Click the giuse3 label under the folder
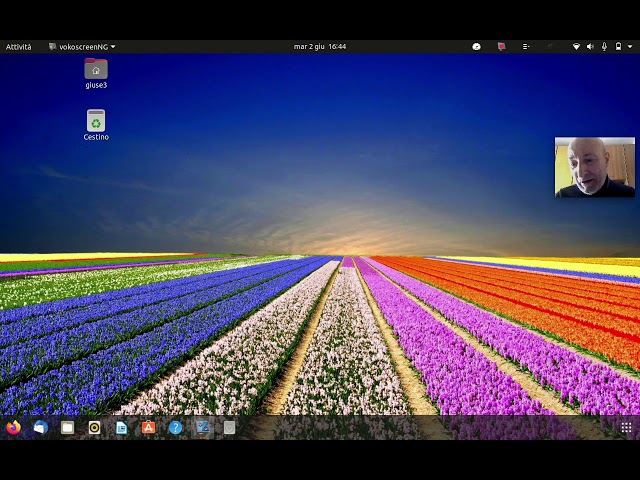Screen dimensions: 640x480 96,85
